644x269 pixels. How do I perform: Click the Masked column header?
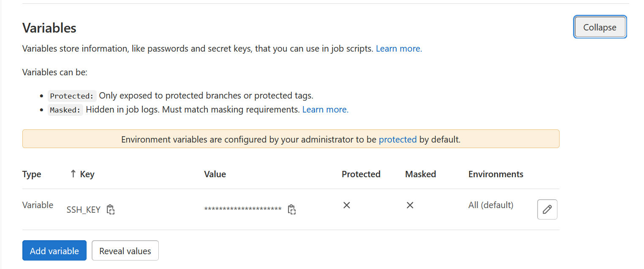[420, 174]
